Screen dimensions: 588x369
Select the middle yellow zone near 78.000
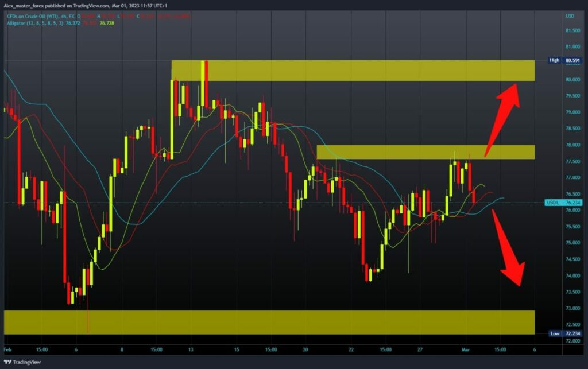coord(425,152)
